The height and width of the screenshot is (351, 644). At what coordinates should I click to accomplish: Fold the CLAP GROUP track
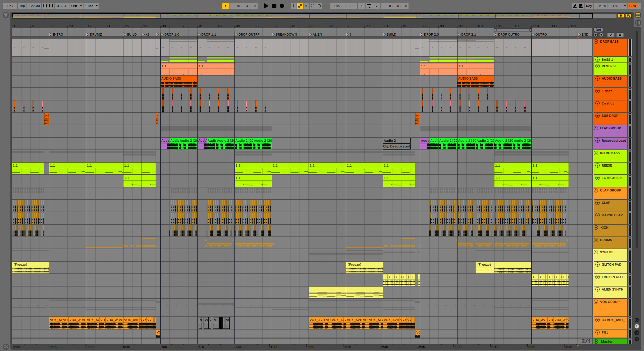[x=596, y=190]
